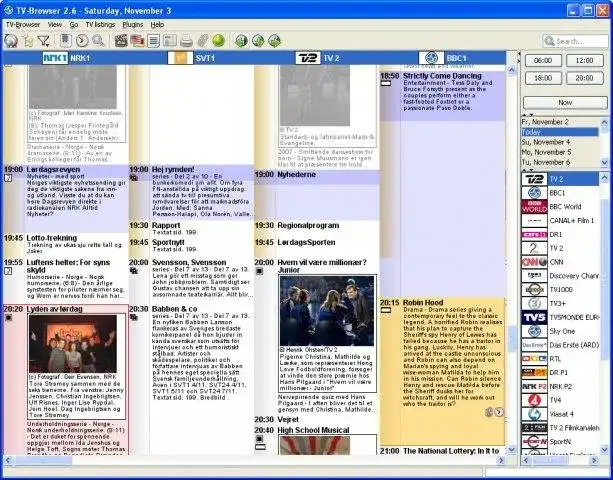This screenshot has height=480, width=613.
Task: Open the filter funnel dropdown in toolbar
Action: (44, 41)
